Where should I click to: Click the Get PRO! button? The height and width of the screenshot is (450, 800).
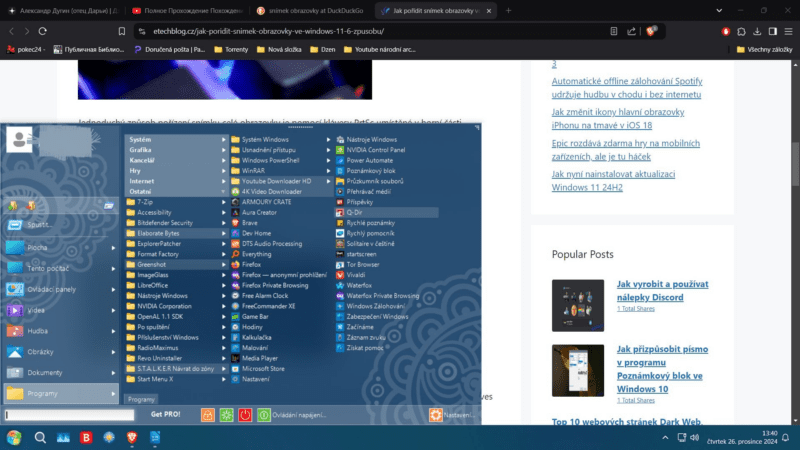[165, 414]
